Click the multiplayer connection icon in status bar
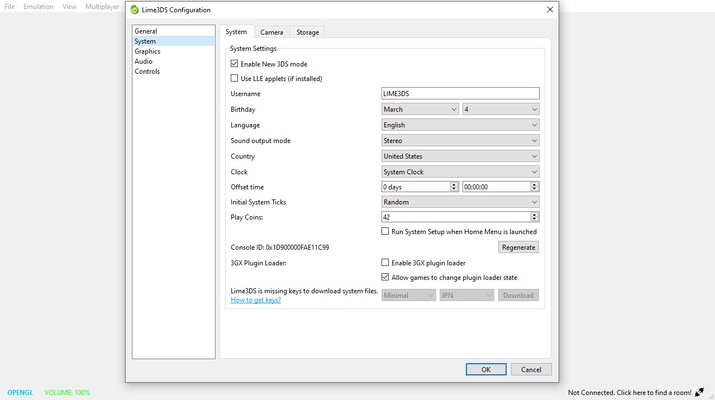The height and width of the screenshot is (400, 715). 699,392
